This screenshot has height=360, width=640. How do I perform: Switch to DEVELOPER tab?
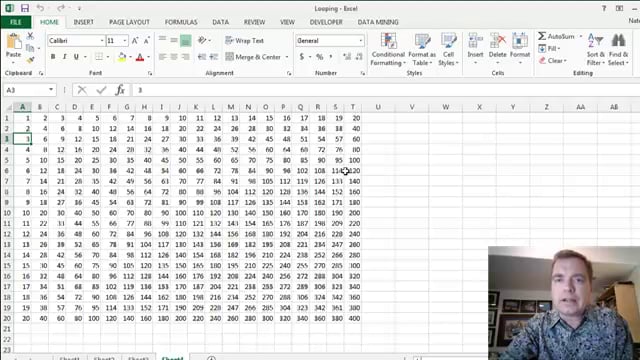pos(326,22)
